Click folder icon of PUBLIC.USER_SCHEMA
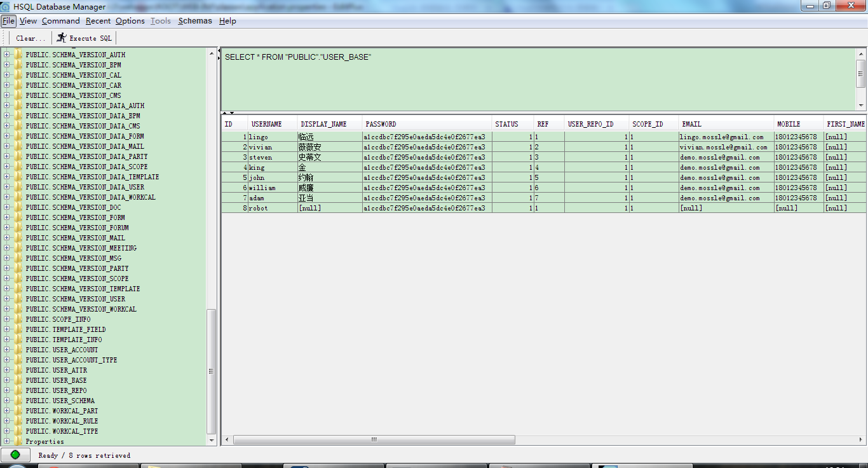 18,401
